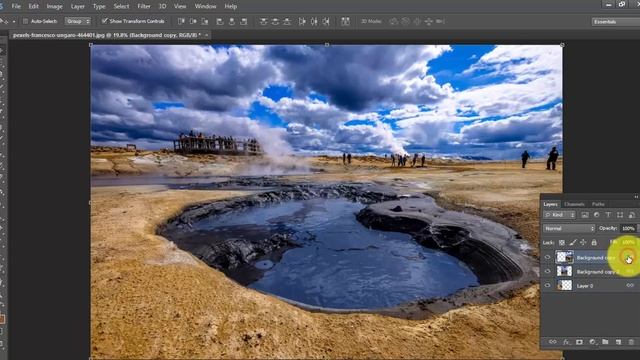This screenshot has width=640, height=360.
Task: Select 3D Roll mode icon
Action: coord(405,21)
